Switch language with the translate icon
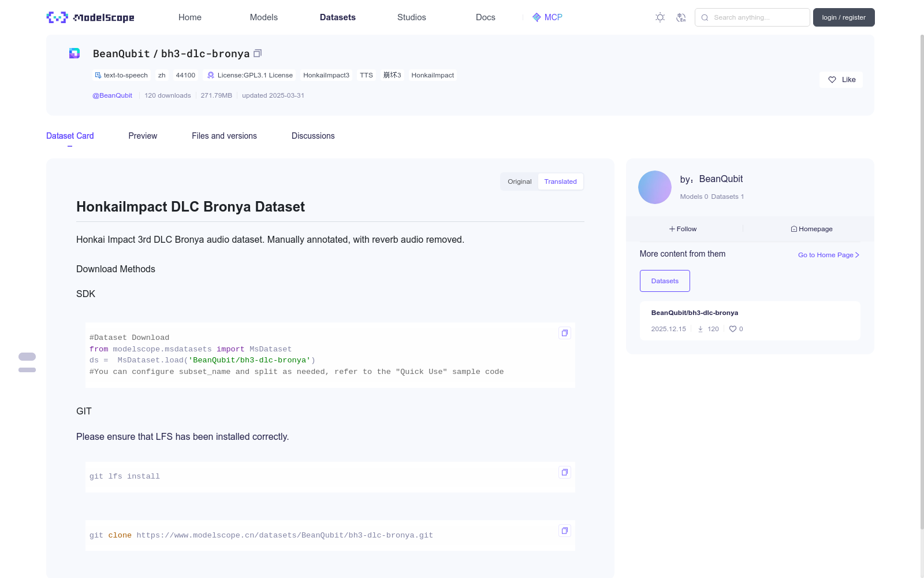The height and width of the screenshot is (578, 924). coord(681,17)
